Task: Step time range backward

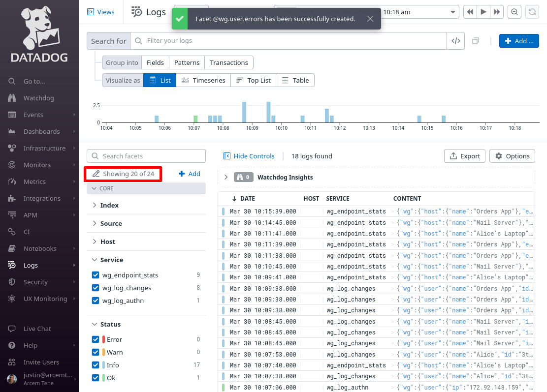Action: [470, 12]
